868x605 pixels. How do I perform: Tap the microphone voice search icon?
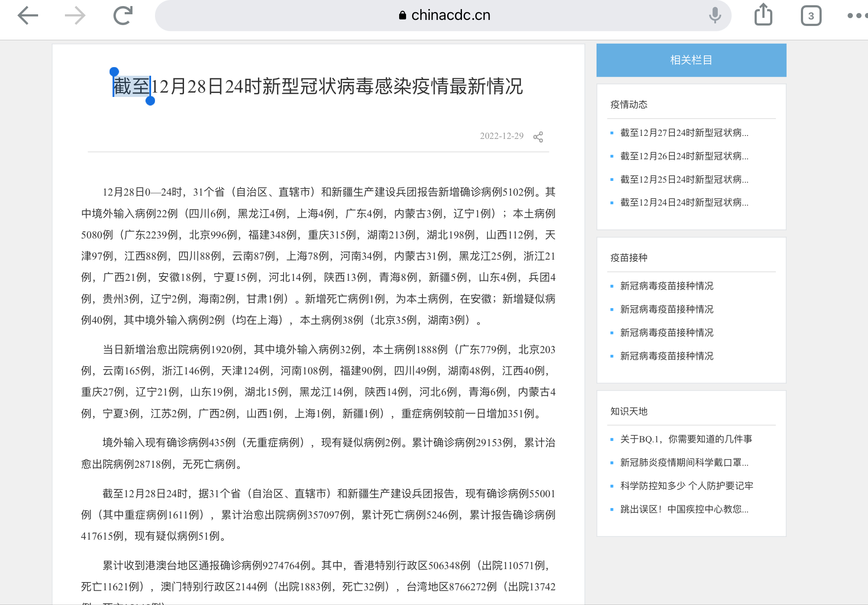pos(715,16)
